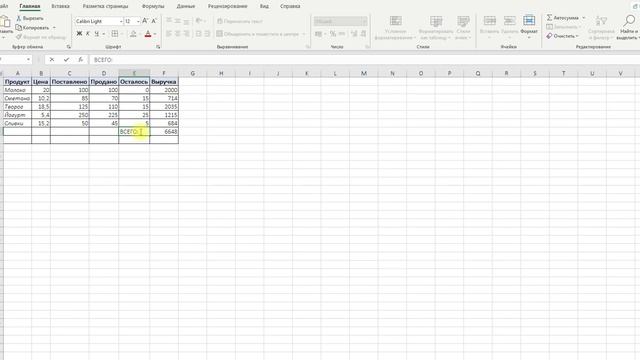Toggle top vertical alignment

[x=169, y=21]
